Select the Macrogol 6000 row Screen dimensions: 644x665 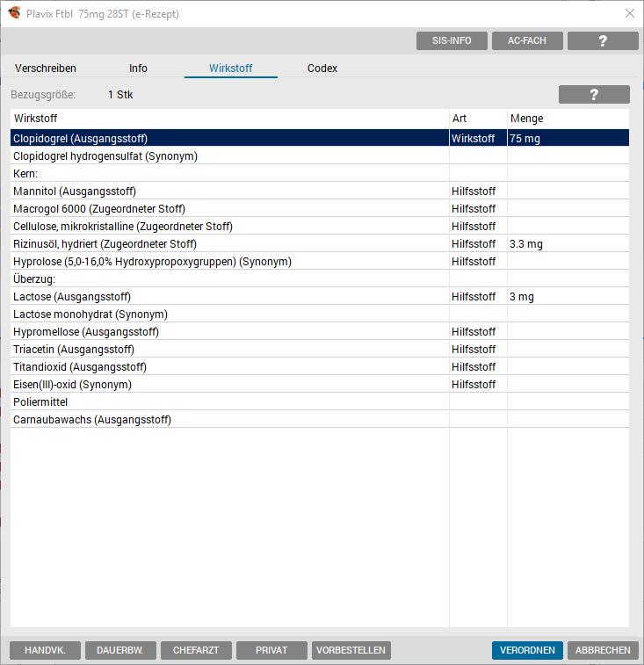[320, 209]
